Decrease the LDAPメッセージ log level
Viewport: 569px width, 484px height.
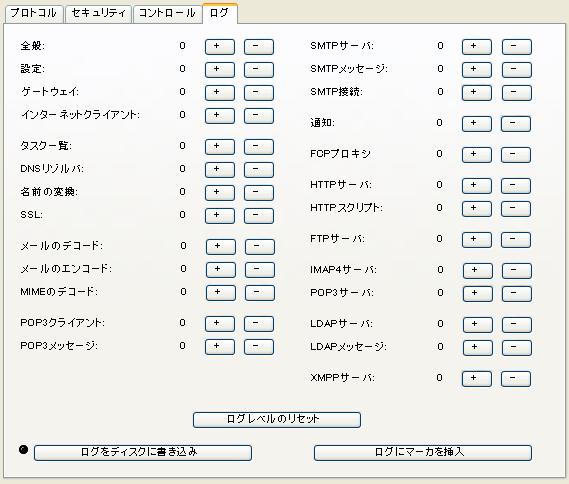517,348
